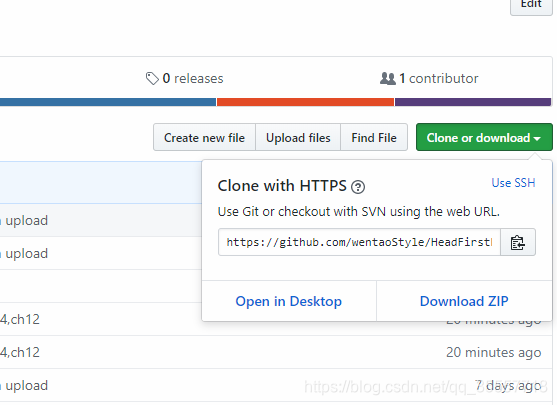Screen dimensions: 557x405
Task: Select the HTTPS clone URL field
Action: coord(359,243)
